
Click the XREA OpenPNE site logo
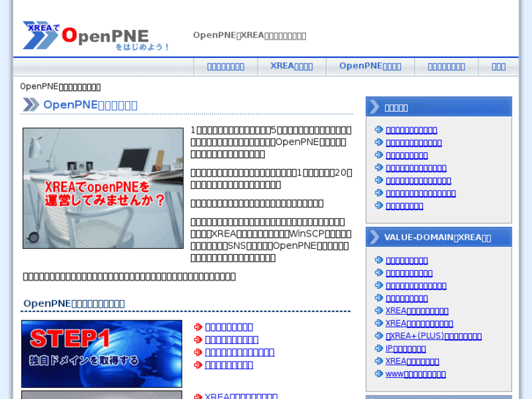point(96,36)
